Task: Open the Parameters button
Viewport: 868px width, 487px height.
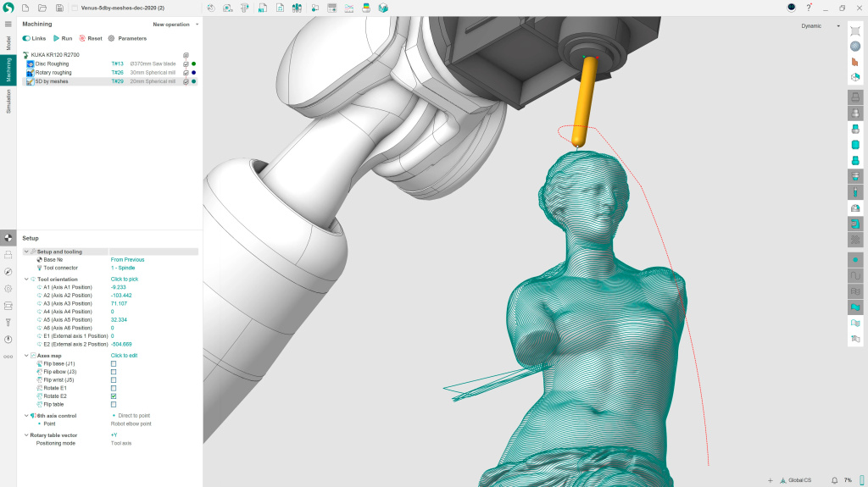Action: 127,38
